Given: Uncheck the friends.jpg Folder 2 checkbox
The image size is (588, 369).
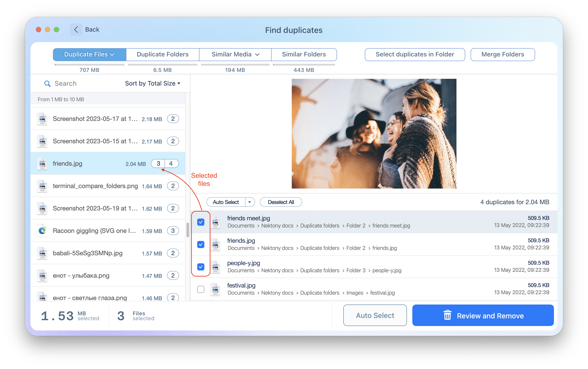Looking at the screenshot, I should [x=201, y=245].
